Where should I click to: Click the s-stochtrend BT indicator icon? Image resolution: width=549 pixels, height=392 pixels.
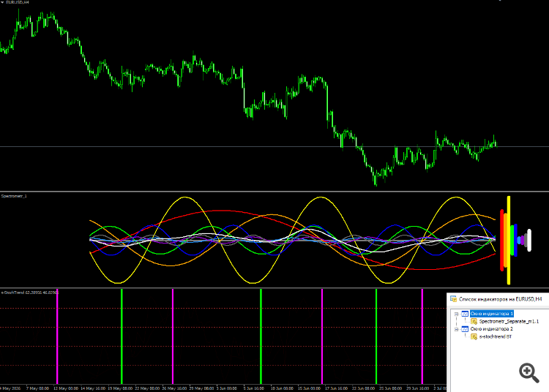click(474, 336)
